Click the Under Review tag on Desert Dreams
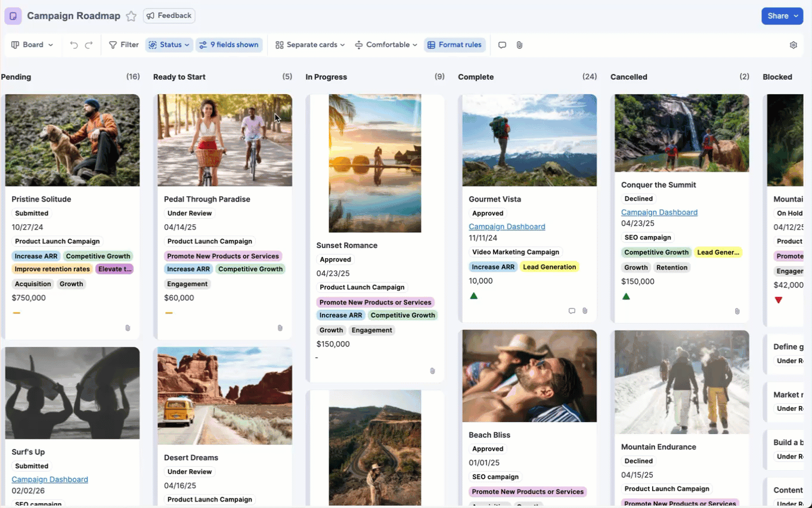This screenshot has height=508, width=812. click(190, 472)
